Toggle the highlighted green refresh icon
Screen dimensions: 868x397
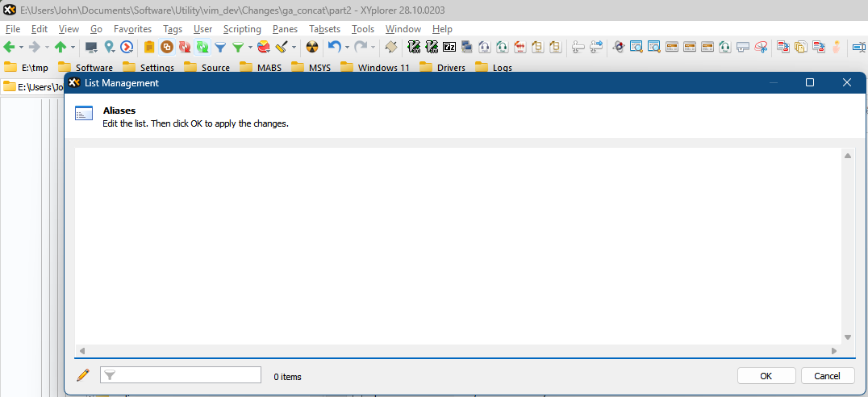pos(202,47)
